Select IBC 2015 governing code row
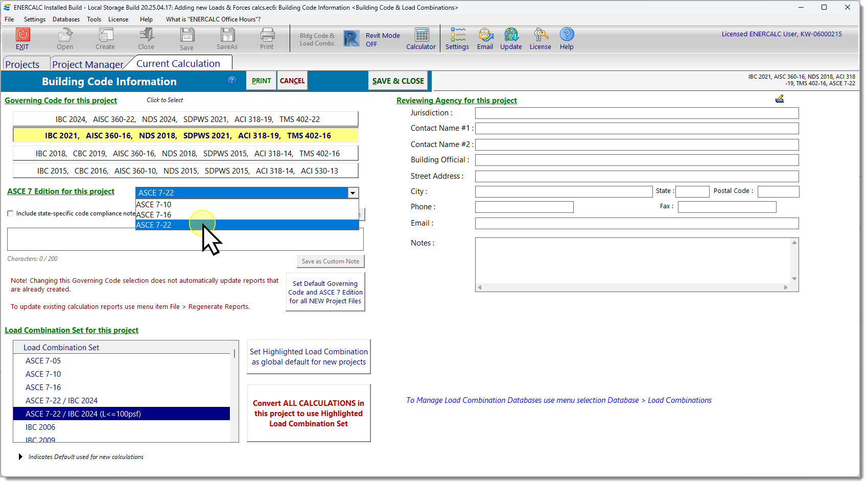This screenshot has height=485, width=868. pos(185,171)
